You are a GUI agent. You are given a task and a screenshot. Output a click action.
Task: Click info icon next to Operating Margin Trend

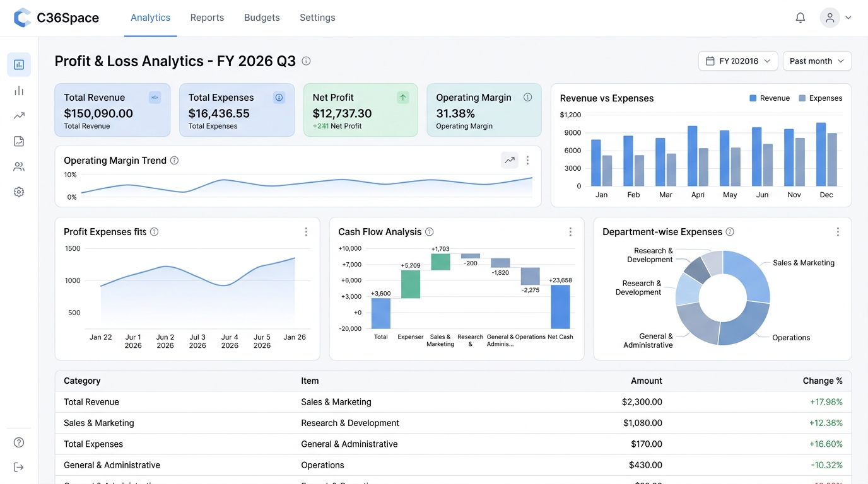coord(174,161)
